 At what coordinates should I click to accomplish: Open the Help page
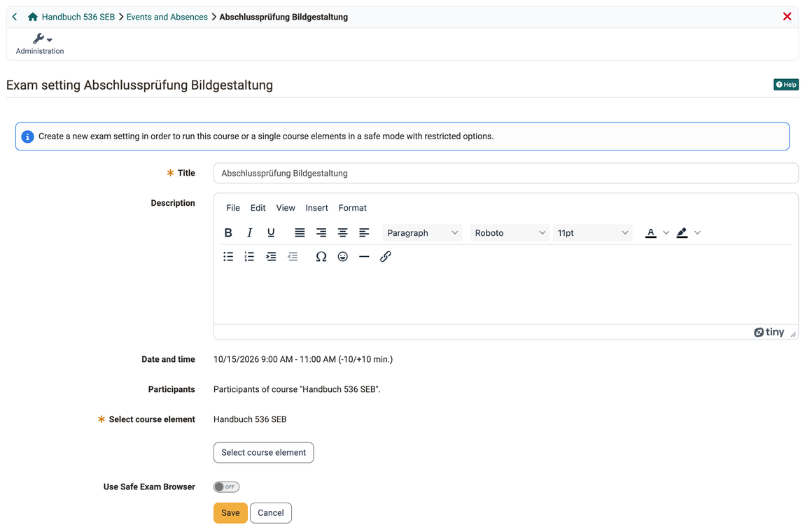point(786,85)
